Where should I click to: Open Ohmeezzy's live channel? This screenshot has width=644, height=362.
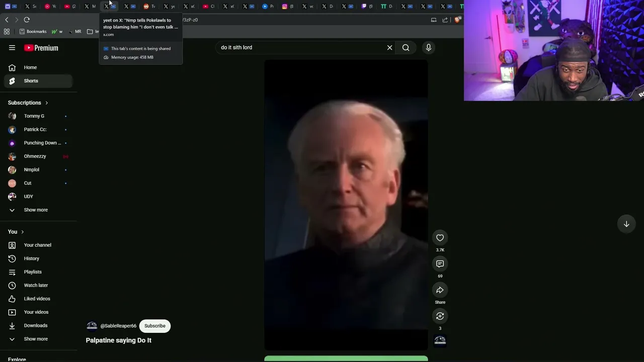pyautogui.click(x=38, y=156)
